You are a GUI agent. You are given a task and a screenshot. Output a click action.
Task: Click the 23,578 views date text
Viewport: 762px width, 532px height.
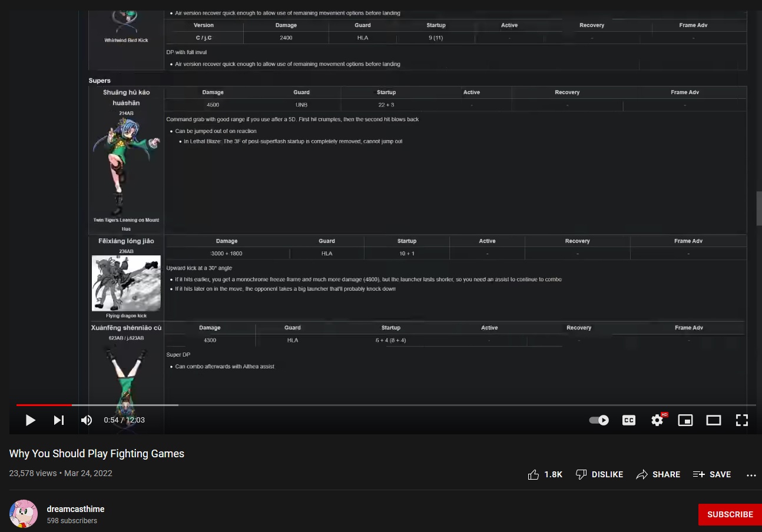tap(61, 473)
